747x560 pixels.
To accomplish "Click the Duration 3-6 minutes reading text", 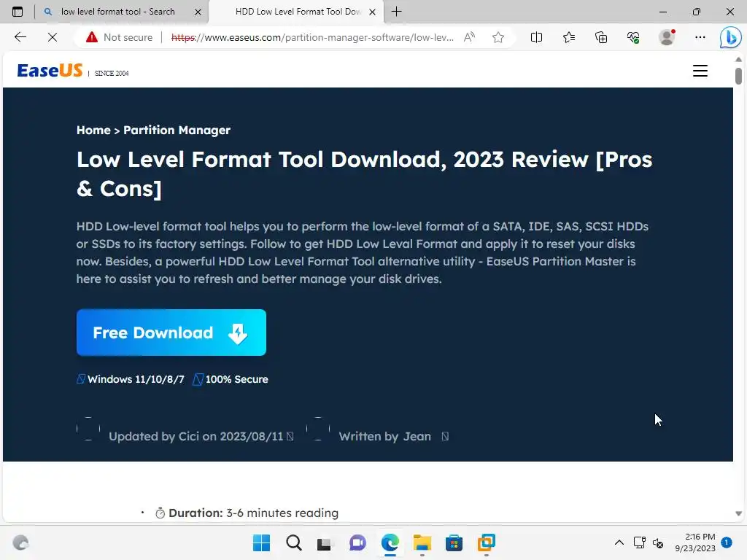I will (253, 513).
